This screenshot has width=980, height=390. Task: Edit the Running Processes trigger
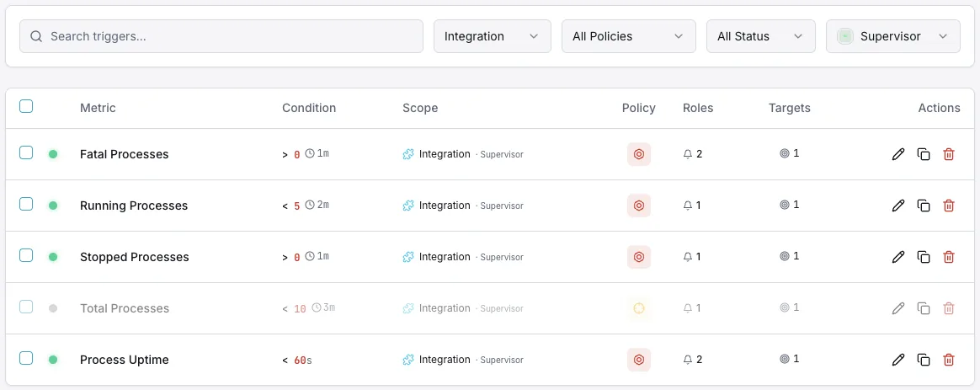[x=898, y=206]
